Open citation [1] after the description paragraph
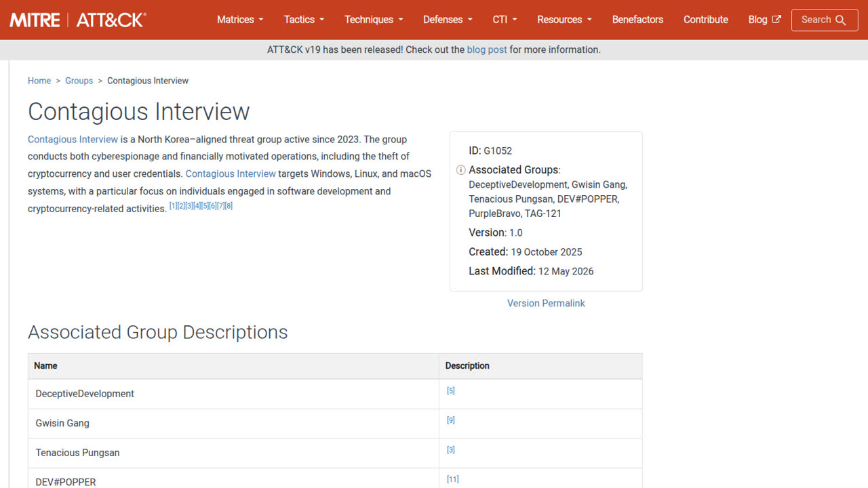Image resolution: width=868 pixels, height=488 pixels. [x=173, y=205]
